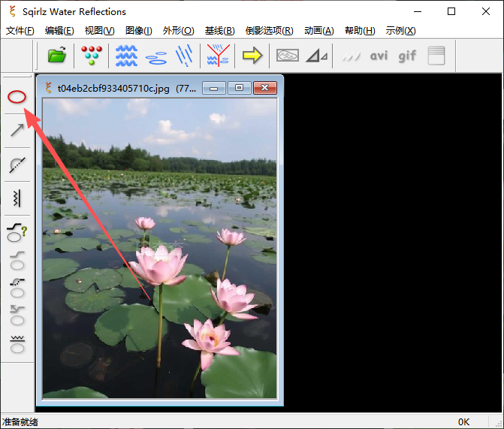Screen dimensions: 504x429
Task: Select the vertical zigzag line tool
Action: point(17,198)
